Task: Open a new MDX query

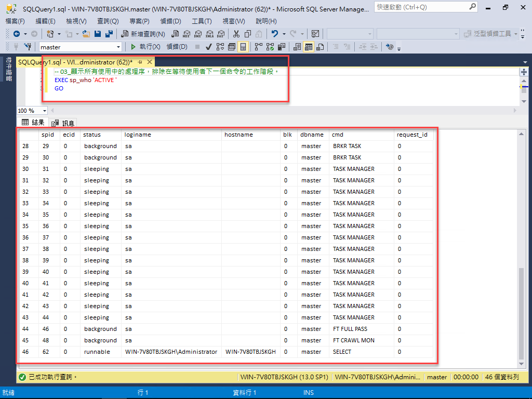Action: point(187,34)
